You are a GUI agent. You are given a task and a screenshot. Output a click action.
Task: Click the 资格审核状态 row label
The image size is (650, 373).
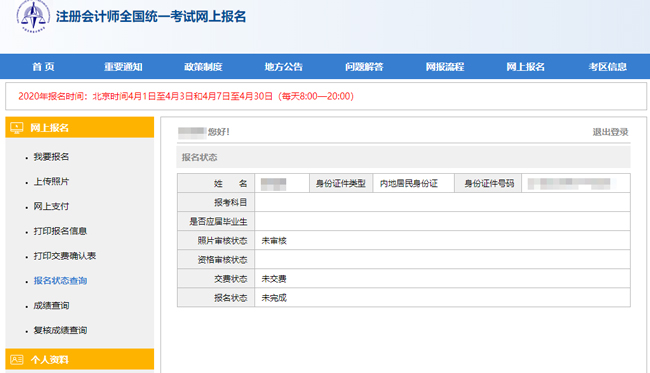pos(222,260)
